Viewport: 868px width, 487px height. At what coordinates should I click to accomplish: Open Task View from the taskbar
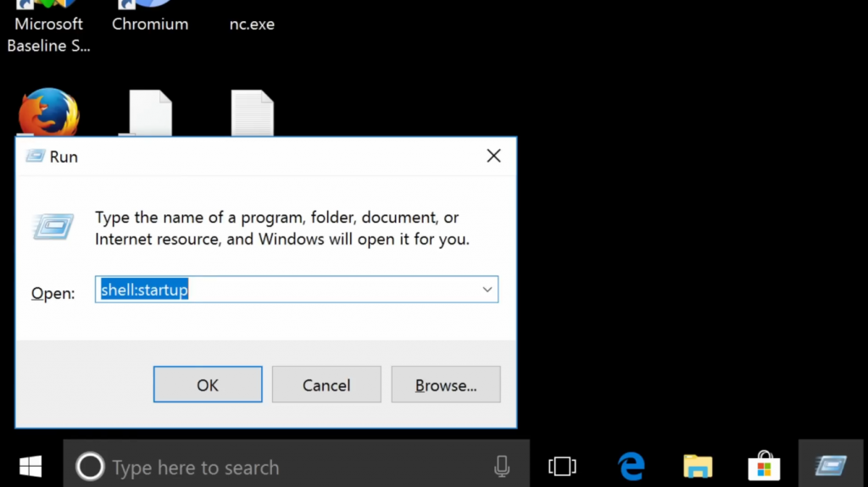click(562, 466)
